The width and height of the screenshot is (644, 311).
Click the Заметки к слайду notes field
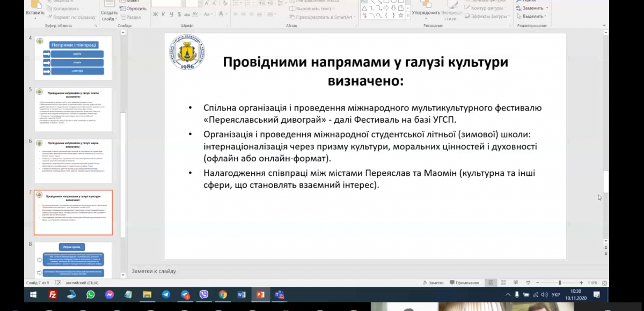coord(365,271)
